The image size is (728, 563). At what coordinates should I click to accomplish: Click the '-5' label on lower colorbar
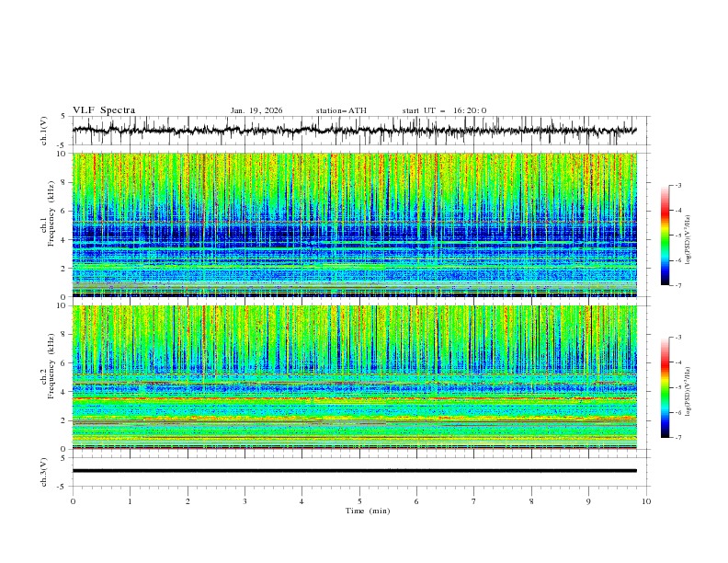point(678,387)
